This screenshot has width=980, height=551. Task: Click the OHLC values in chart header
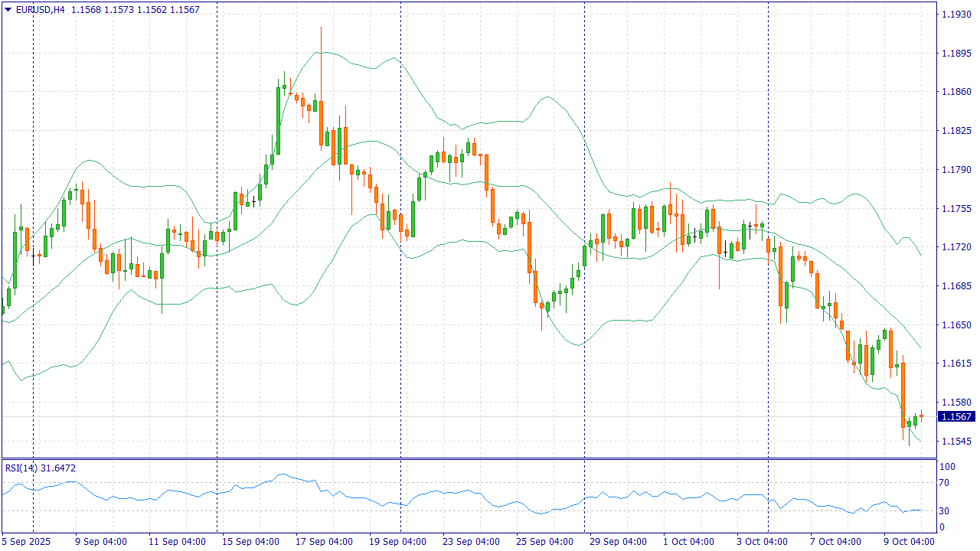point(135,9)
